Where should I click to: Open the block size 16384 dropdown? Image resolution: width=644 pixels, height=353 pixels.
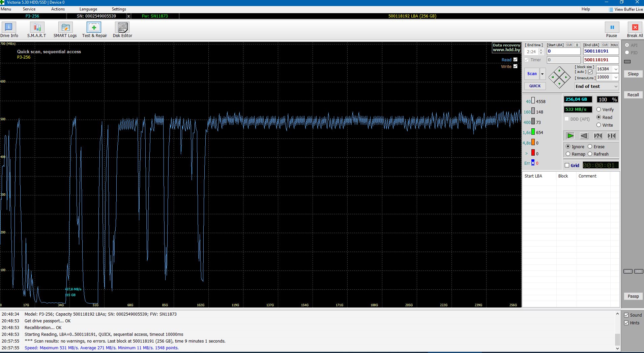tap(616, 69)
